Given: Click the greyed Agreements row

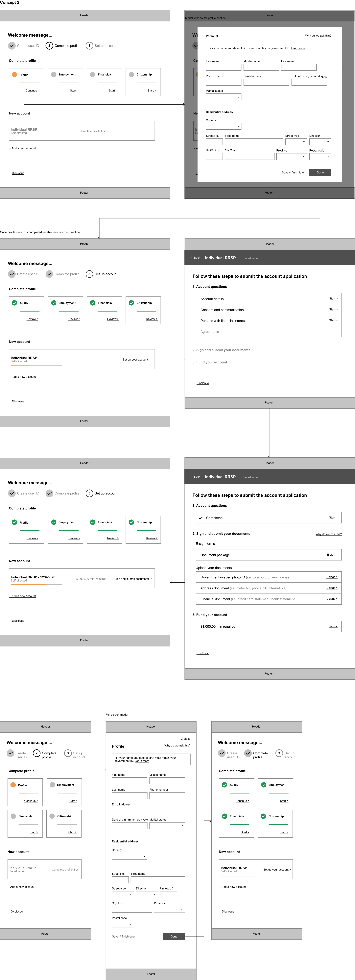Looking at the screenshot, I should point(269,332).
